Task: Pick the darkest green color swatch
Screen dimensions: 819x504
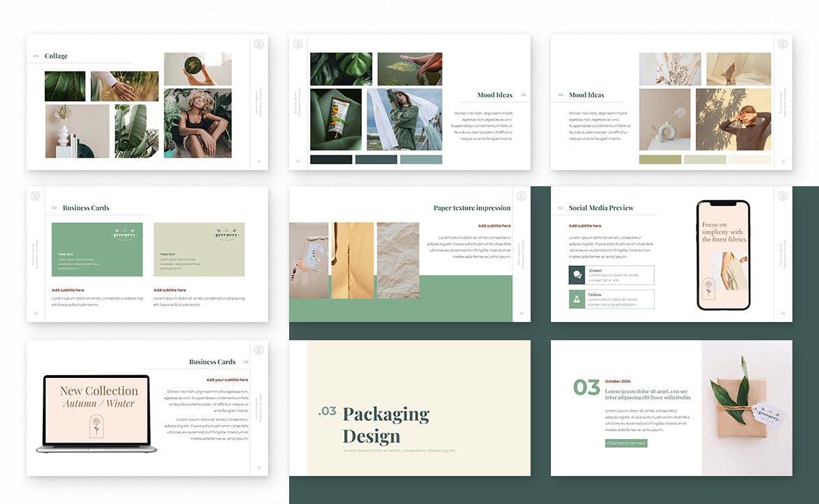Action: (331, 160)
